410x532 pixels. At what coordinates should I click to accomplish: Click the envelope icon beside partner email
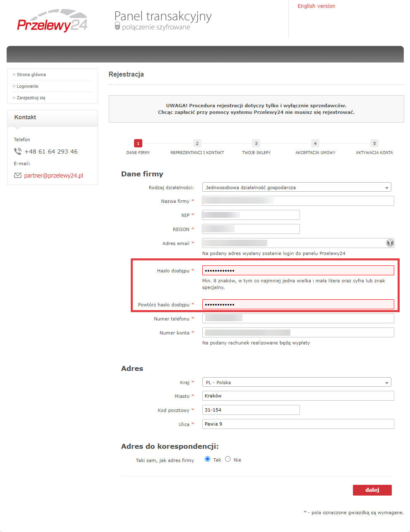[x=18, y=176]
